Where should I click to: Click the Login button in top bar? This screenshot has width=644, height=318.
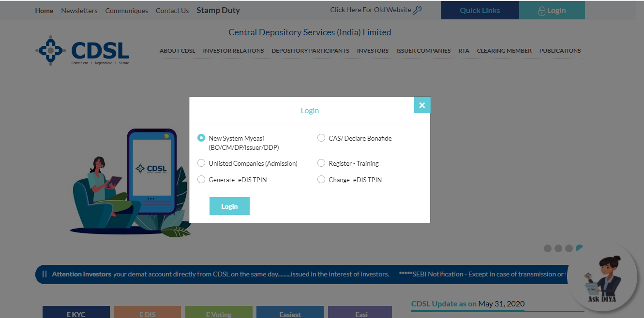point(552,10)
